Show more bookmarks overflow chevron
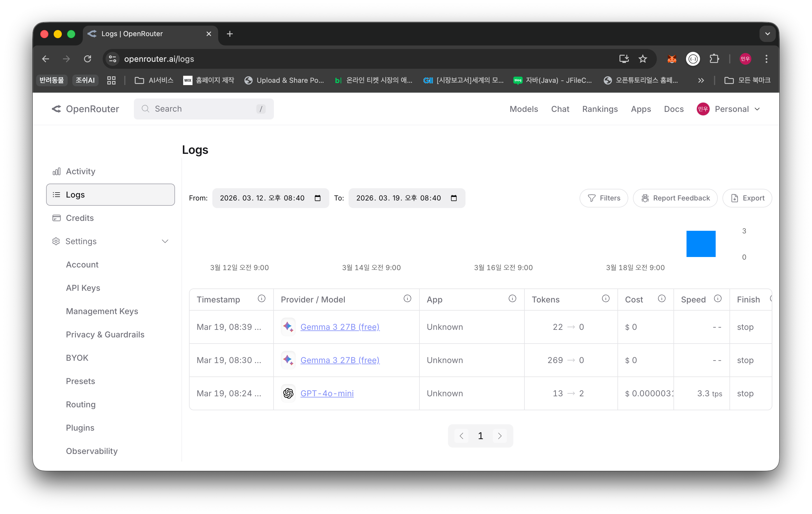 tap(701, 80)
